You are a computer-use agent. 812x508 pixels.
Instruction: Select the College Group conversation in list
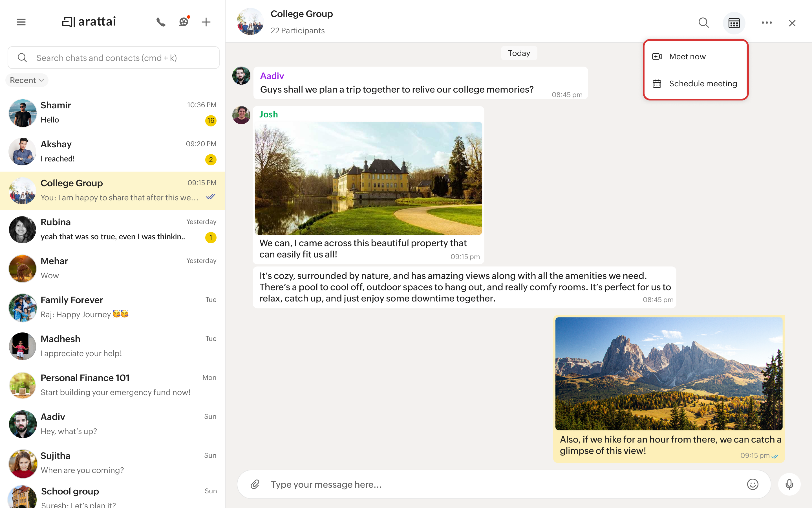[112, 190]
